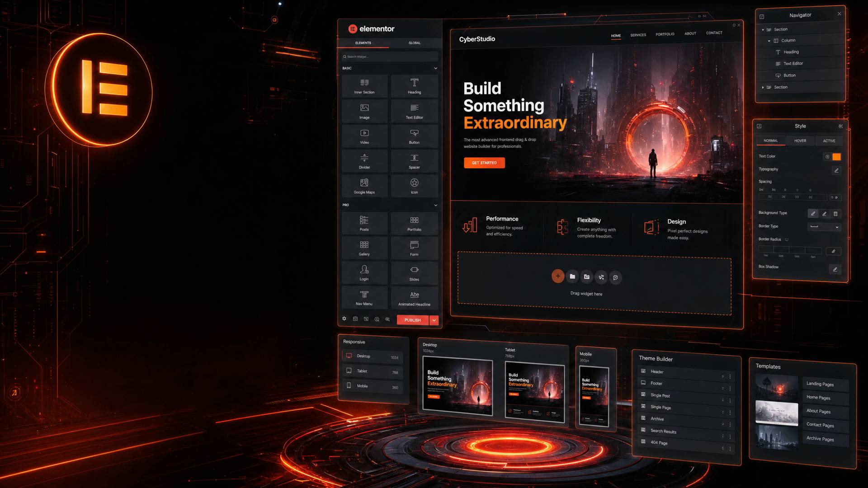Open the Publish options dropdown arrow
The width and height of the screenshot is (868, 488).
pos(434,320)
